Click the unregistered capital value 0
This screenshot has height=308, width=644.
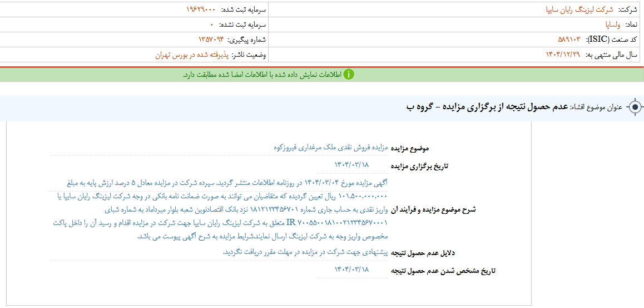212,25
